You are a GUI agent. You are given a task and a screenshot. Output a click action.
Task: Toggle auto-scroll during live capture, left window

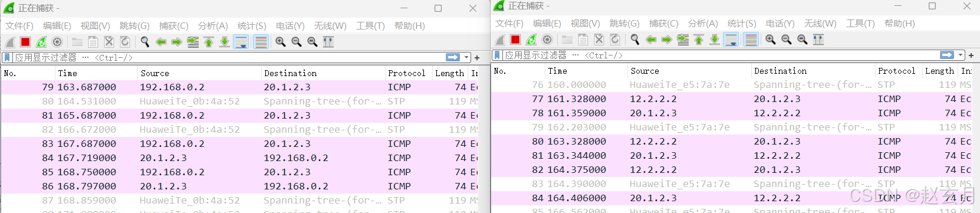[x=241, y=42]
